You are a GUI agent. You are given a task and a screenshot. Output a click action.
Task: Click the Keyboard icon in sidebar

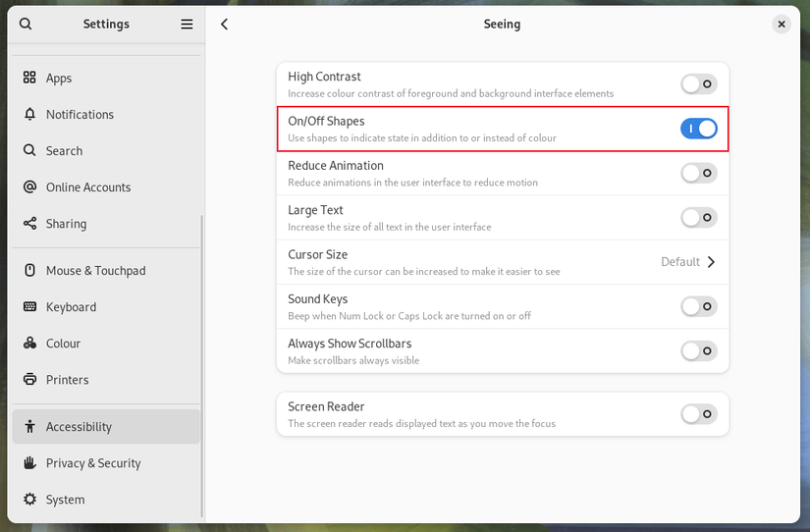(x=30, y=307)
